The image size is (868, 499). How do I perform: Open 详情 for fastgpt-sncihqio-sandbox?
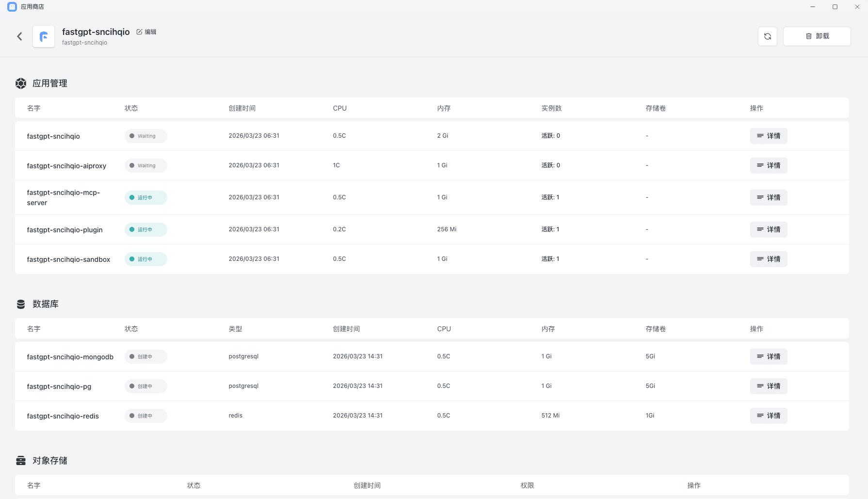pos(769,259)
